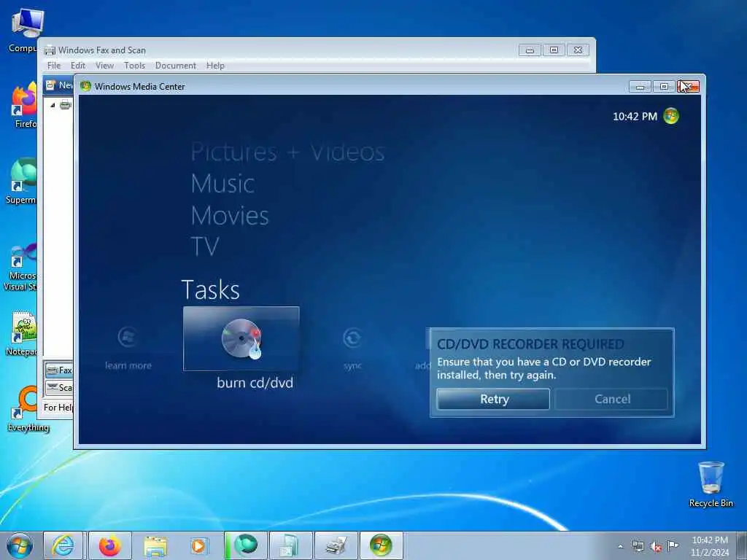Select the Supermium desktop shortcut
Image resolution: width=747 pixels, height=560 pixels.
pos(21,182)
